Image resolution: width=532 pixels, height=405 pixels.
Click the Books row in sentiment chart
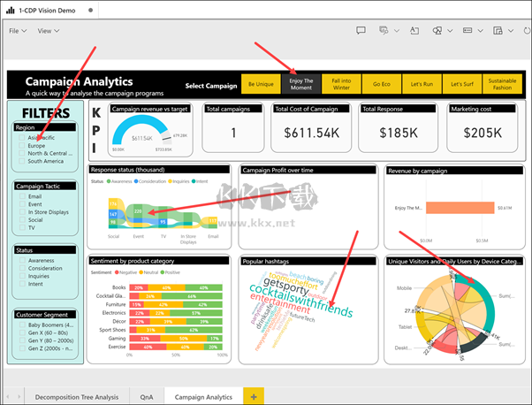[176, 287]
